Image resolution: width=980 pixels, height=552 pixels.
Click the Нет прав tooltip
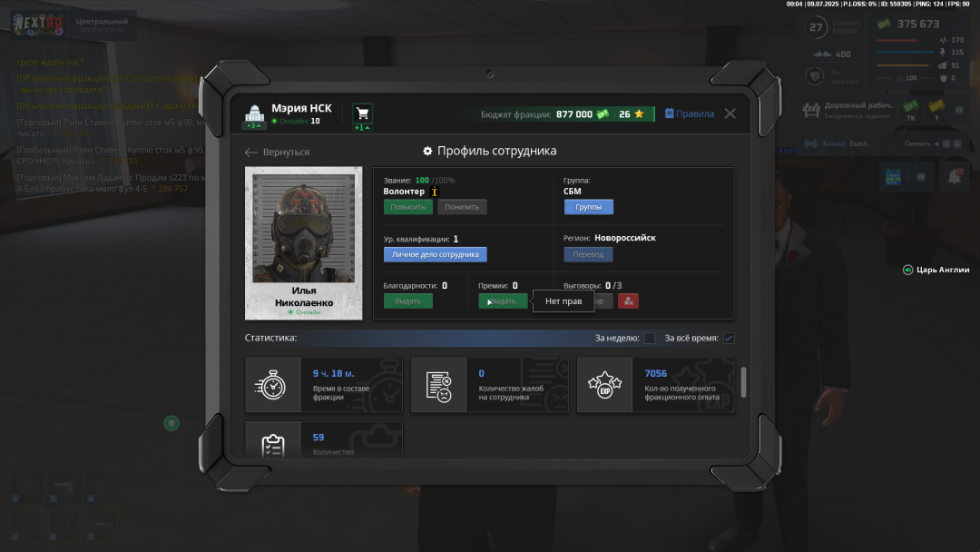tap(563, 301)
